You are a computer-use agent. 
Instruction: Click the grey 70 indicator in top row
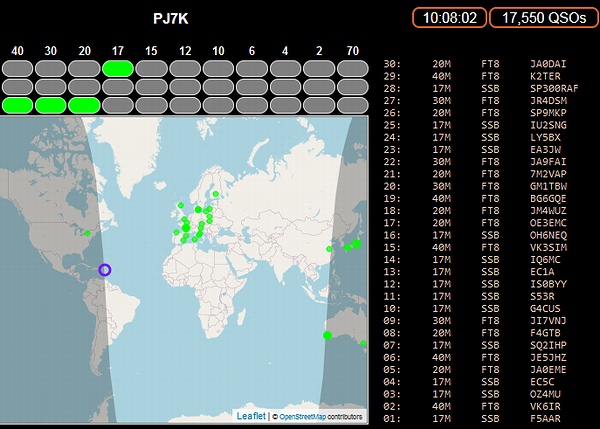pyautogui.click(x=353, y=69)
